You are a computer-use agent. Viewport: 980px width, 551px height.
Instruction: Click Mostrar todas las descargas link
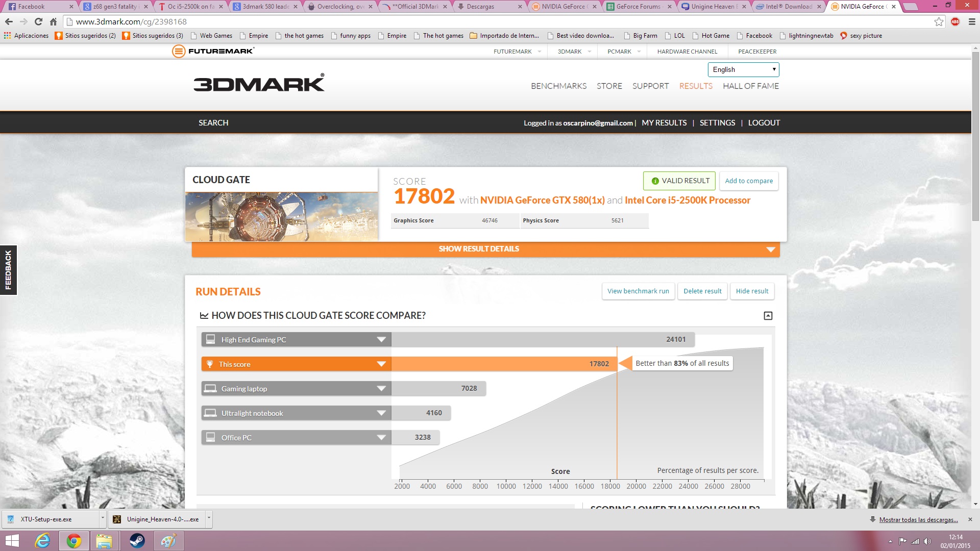coord(918,519)
